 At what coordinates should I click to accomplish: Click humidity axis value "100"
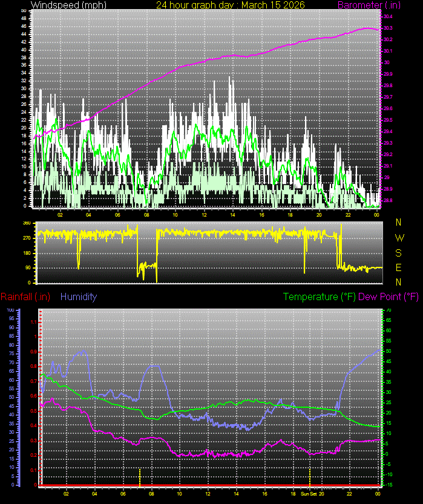click(11, 310)
